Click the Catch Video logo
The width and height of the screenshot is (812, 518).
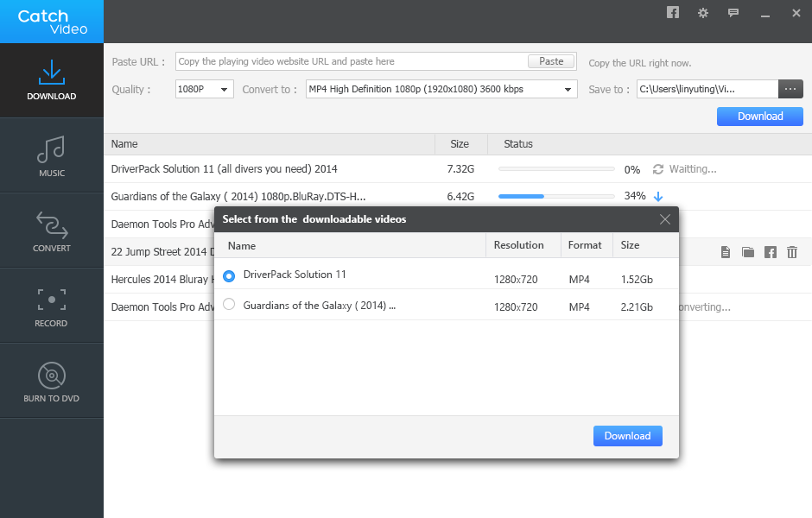pyautogui.click(x=52, y=22)
